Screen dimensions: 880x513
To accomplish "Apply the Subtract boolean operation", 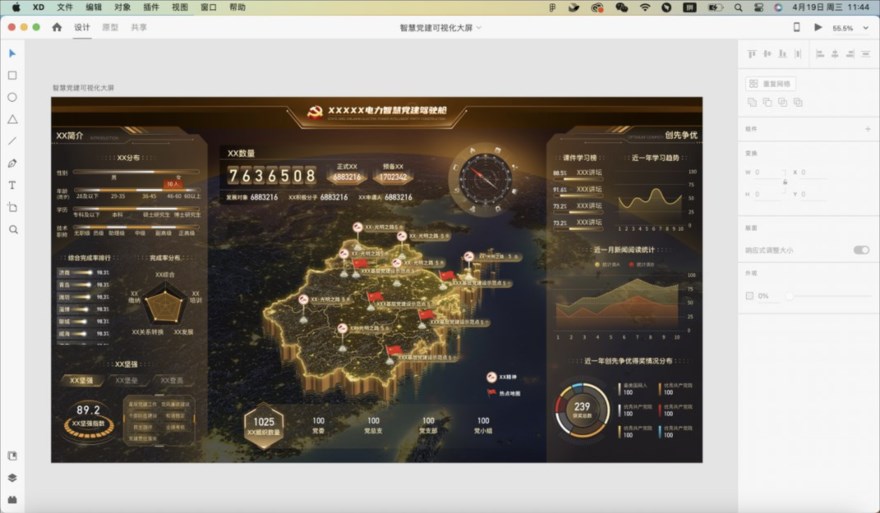I will [x=767, y=102].
